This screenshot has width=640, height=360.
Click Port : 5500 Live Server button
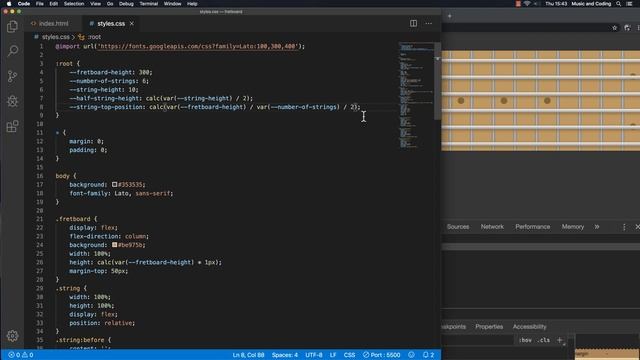pos(382,355)
